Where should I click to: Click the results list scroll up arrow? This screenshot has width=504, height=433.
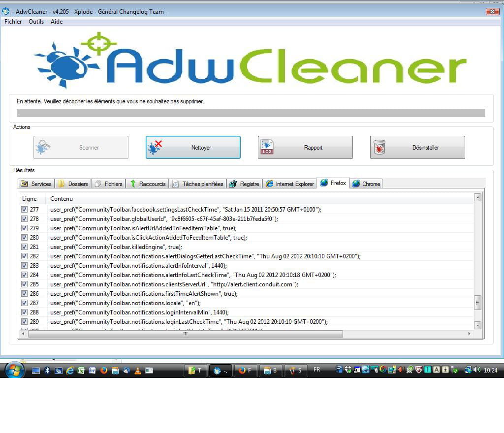point(477,197)
